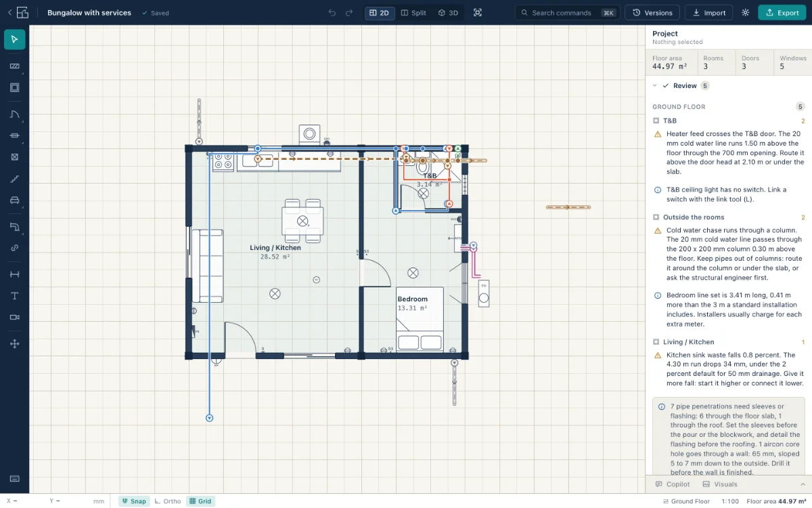The image size is (812, 508).
Task: Select the camera tool
Action: pyautogui.click(x=15, y=318)
